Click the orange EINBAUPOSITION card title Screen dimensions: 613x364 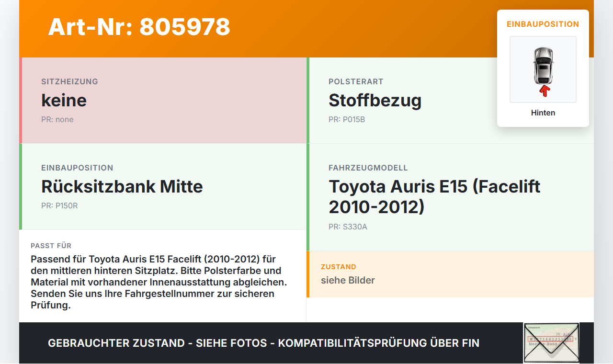543,24
